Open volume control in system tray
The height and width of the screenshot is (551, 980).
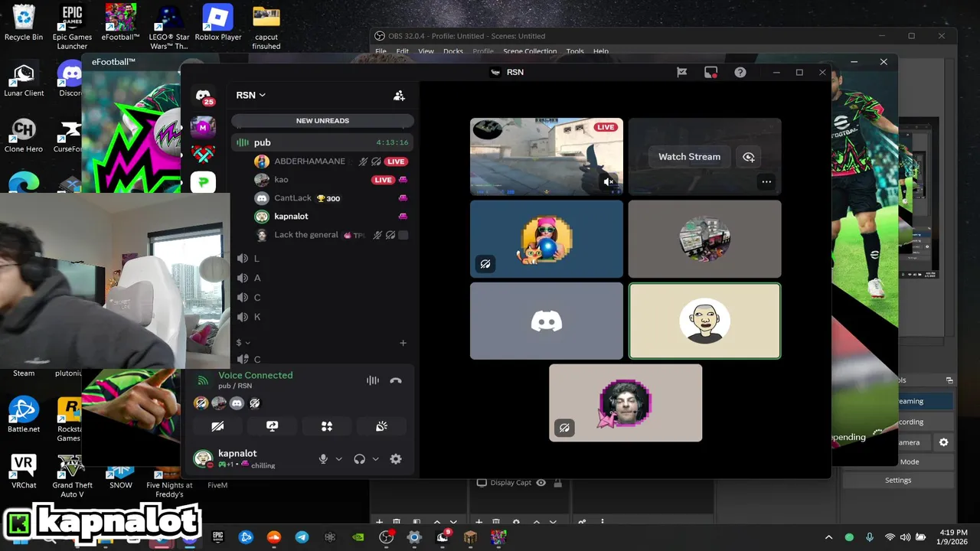click(x=906, y=537)
